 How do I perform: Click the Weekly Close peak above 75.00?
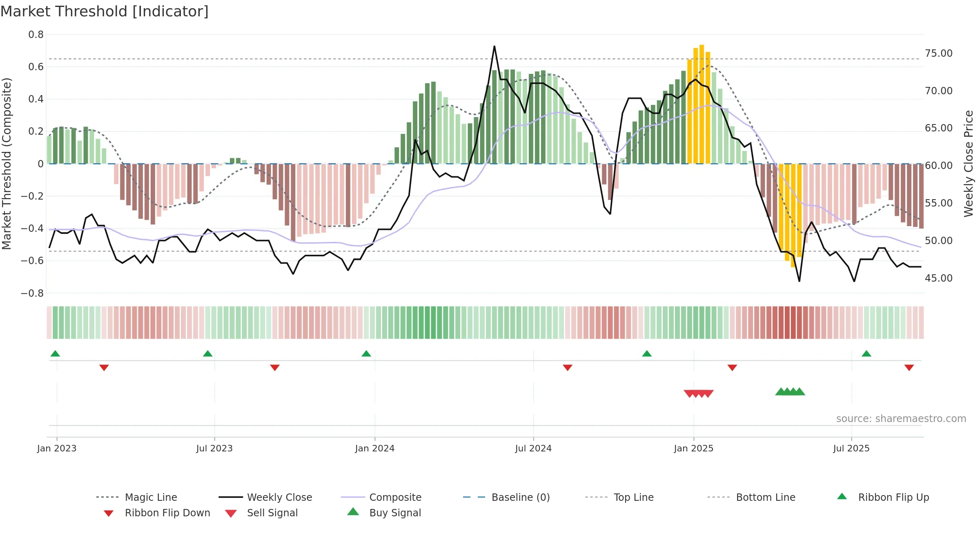pyautogui.click(x=494, y=47)
